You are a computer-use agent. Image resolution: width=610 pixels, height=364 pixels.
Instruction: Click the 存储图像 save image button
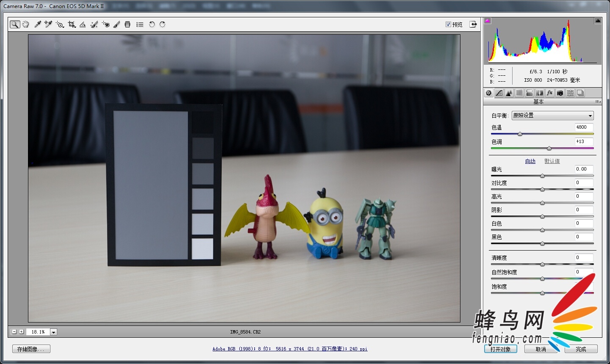31,349
